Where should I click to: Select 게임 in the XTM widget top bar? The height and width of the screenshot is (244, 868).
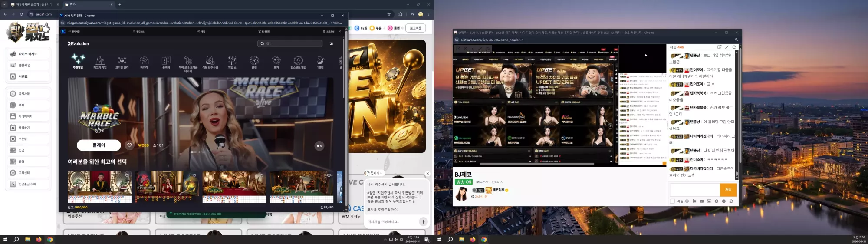[201, 31]
